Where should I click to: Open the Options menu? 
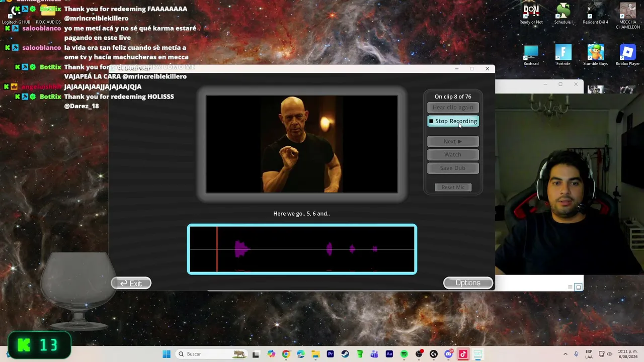pos(468,283)
